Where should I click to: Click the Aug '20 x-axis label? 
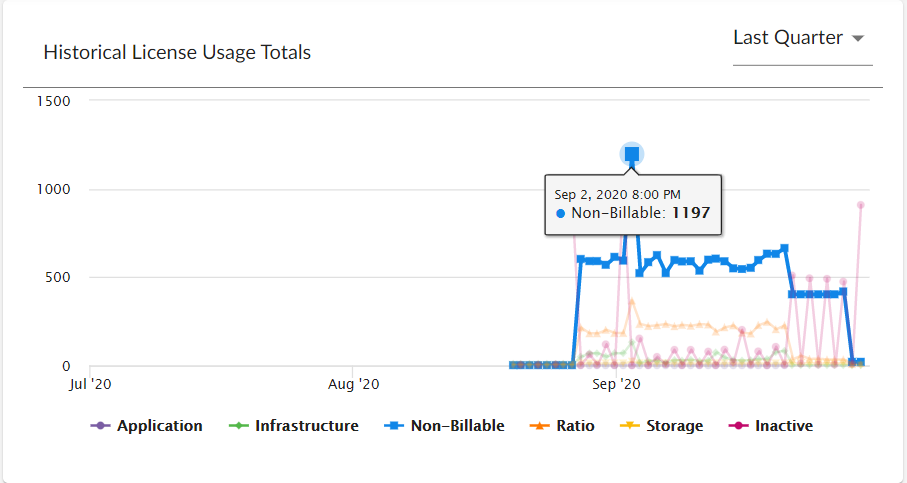click(x=354, y=384)
